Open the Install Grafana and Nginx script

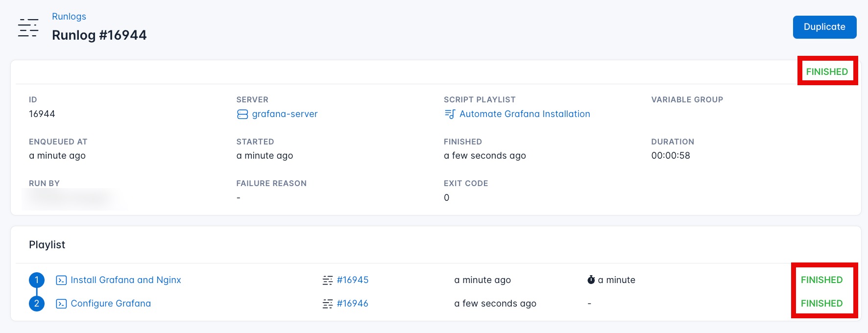click(126, 280)
